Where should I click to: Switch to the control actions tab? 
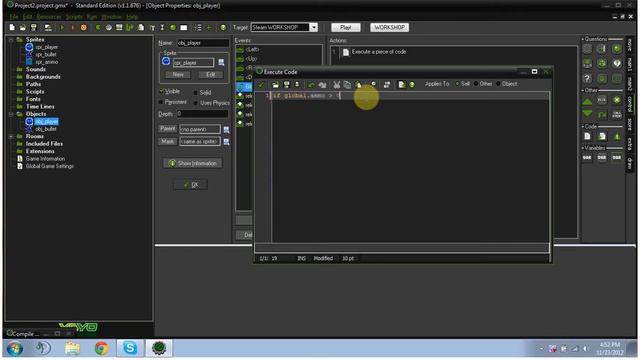[630, 104]
